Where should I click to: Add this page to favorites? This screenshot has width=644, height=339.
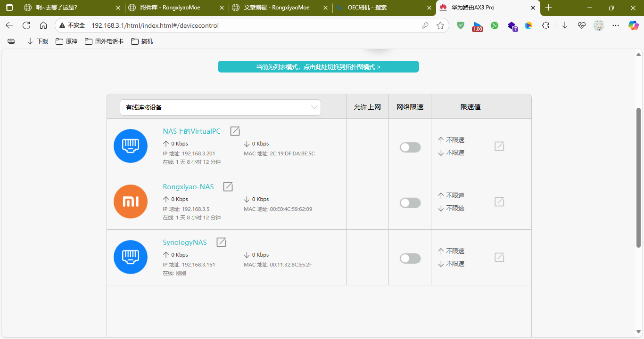coord(440,25)
